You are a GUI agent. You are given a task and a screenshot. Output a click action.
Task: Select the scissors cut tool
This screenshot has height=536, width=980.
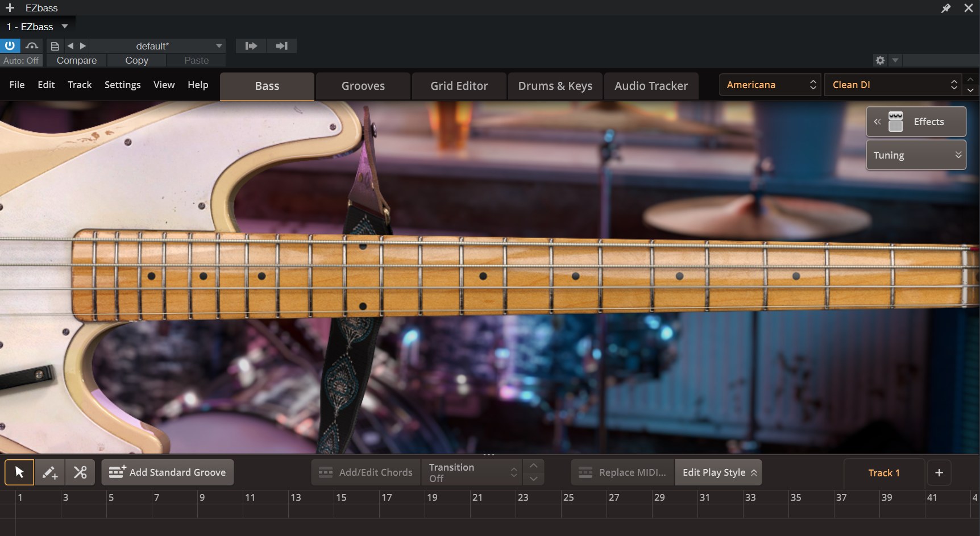point(80,472)
